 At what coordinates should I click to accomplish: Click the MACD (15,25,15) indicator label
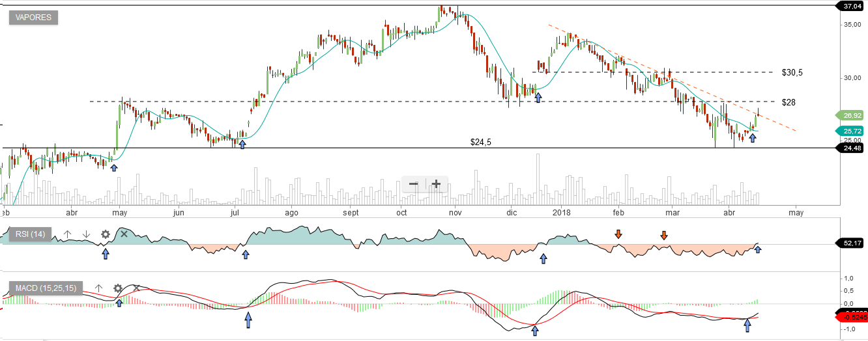tap(46, 288)
